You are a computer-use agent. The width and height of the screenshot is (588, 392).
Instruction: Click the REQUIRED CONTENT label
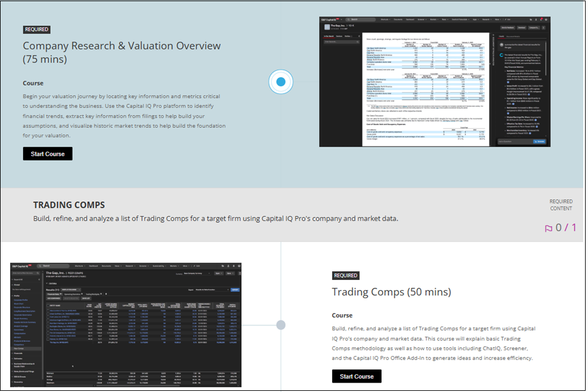pyautogui.click(x=561, y=205)
